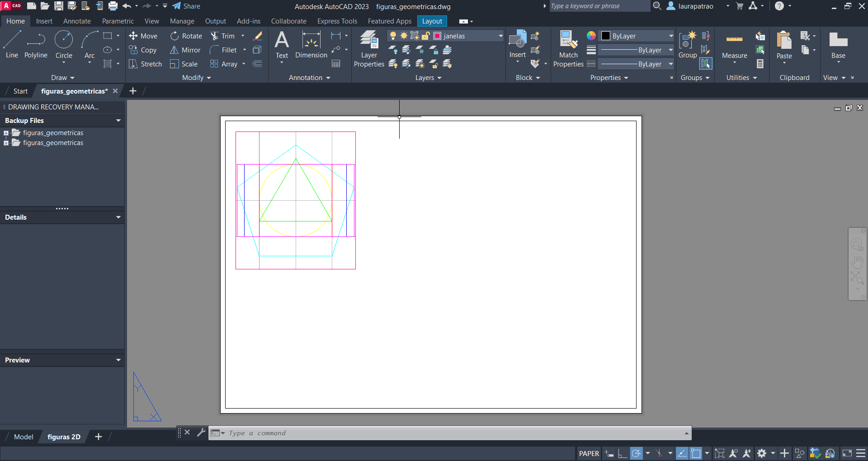Viewport: 868px width, 461px height.
Task: Click the Scale tool
Action: coord(184,64)
